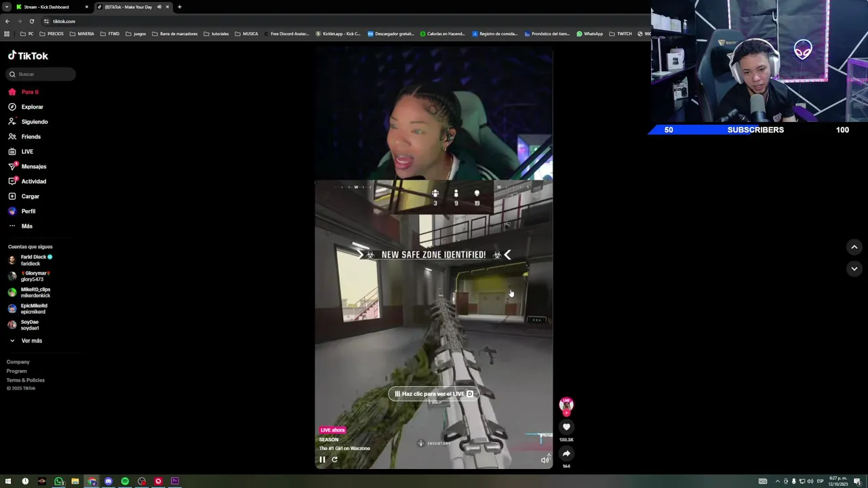Open Explorar from the sidebar

[x=26, y=107]
